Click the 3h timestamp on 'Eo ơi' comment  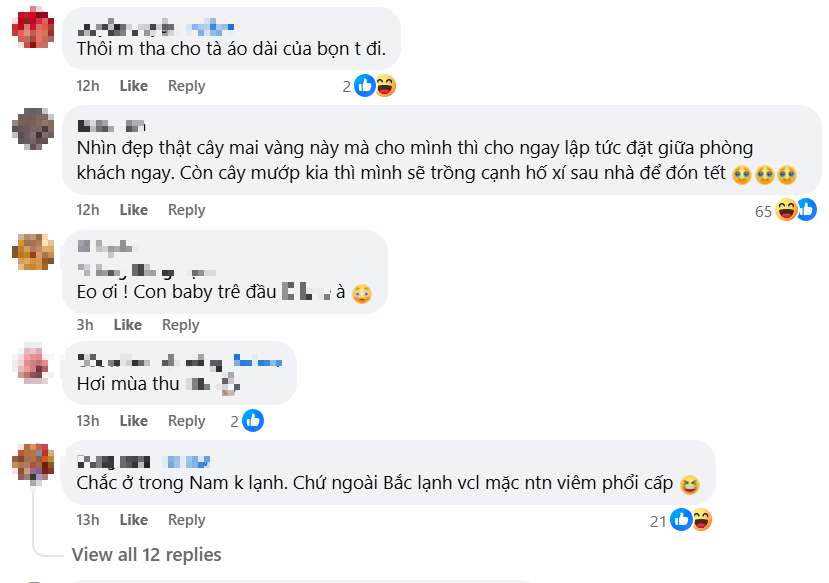pyautogui.click(x=85, y=325)
